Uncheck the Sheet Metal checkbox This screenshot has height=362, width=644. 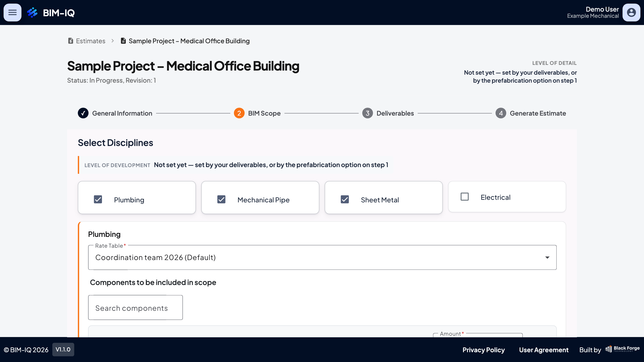tap(345, 200)
